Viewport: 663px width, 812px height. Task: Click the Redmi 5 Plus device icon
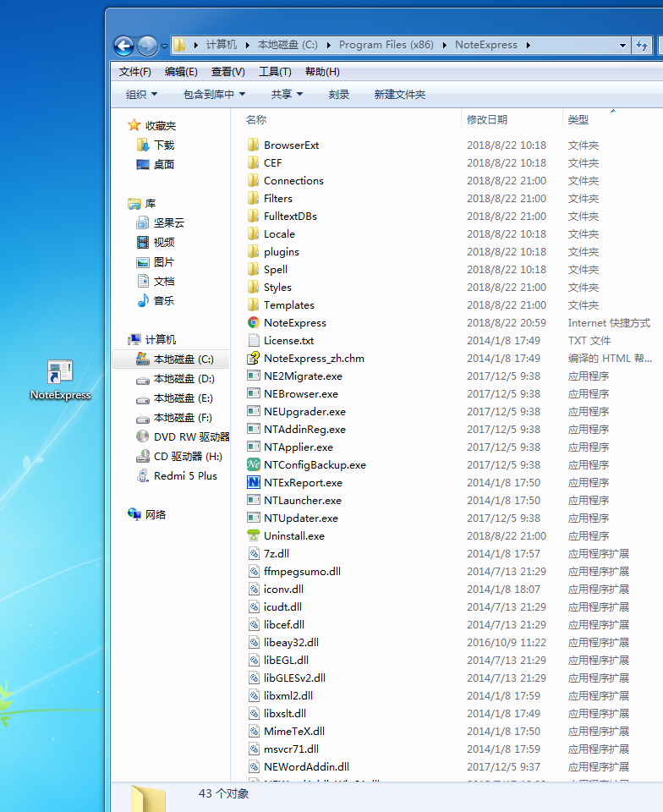coord(142,475)
